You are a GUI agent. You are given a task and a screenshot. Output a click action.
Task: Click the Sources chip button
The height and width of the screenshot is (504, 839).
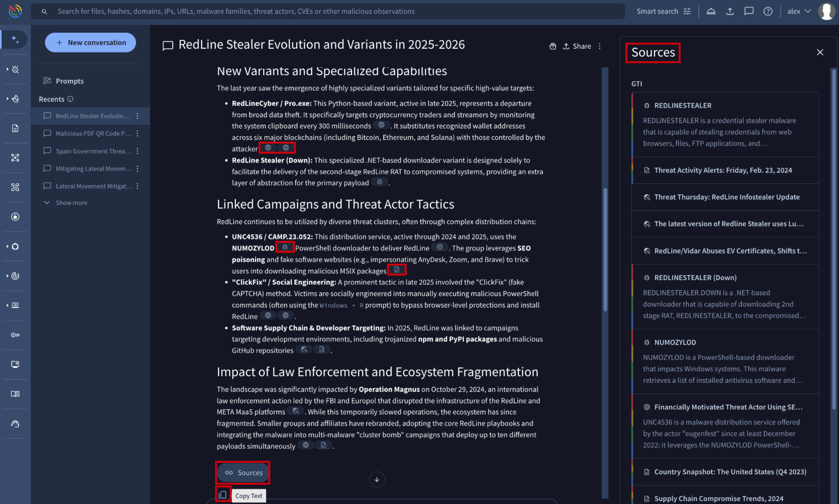[x=243, y=473]
